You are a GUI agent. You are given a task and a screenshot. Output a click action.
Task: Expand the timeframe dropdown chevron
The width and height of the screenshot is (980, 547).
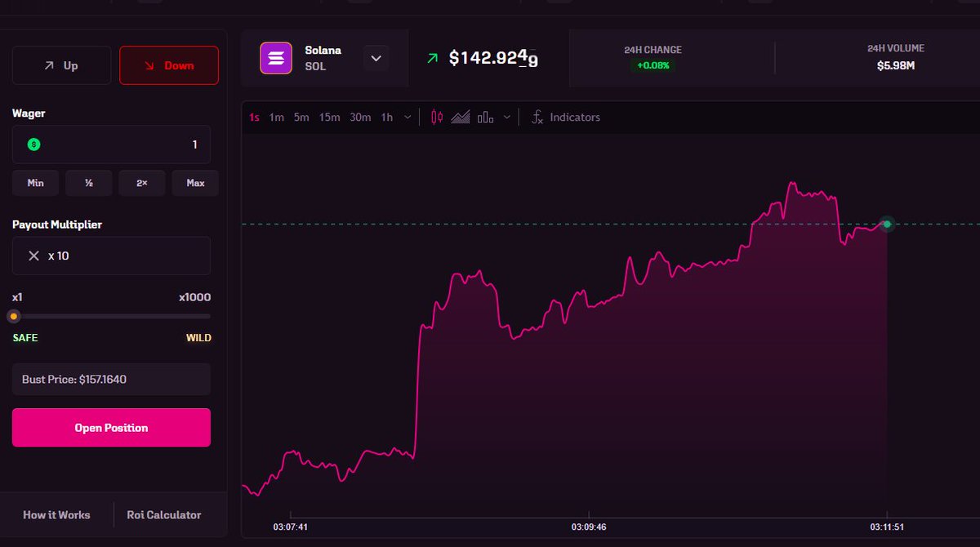coord(408,118)
